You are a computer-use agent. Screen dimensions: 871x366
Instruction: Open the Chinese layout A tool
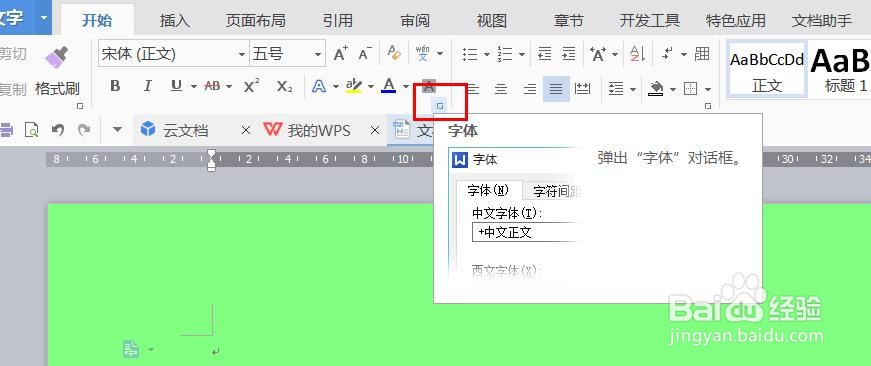(599, 54)
